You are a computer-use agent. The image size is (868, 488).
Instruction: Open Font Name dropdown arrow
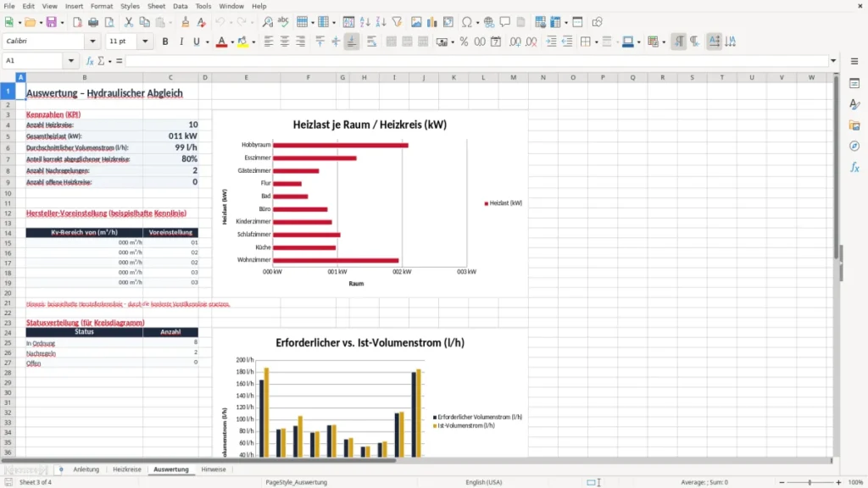[x=92, y=41]
